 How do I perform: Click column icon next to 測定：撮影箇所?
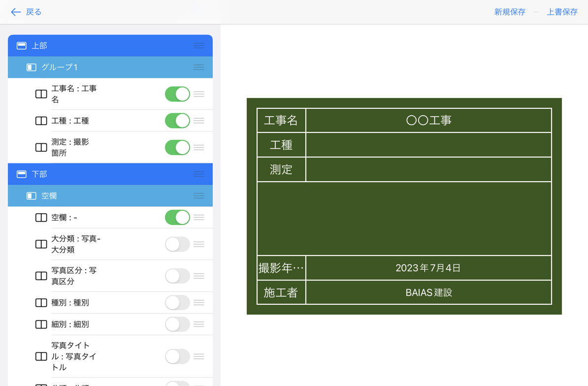point(41,147)
